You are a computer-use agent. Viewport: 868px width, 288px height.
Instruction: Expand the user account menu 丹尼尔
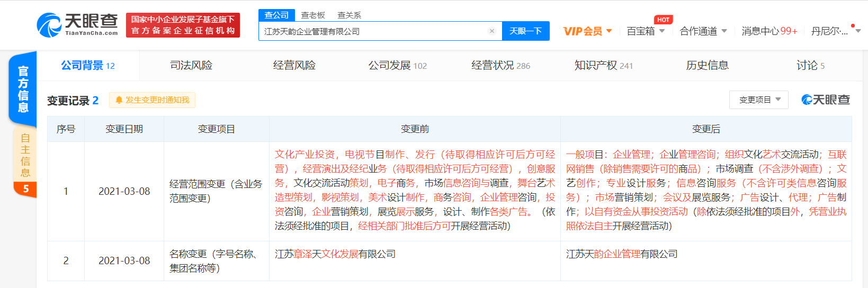pyautogui.click(x=835, y=31)
